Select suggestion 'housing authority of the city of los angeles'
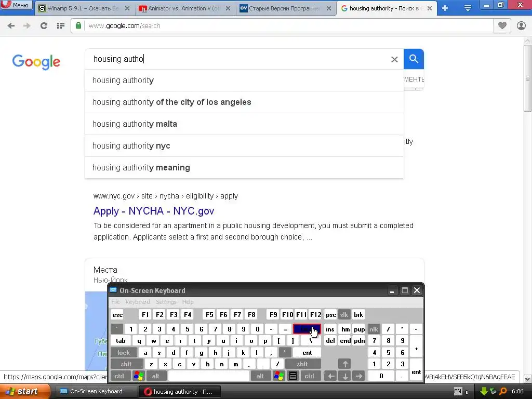Viewport: 532px width, 399px height. 244,102
